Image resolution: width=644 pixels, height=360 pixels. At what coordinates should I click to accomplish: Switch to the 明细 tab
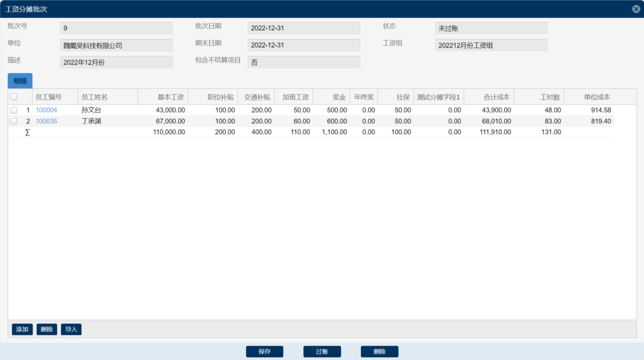pos(20,81)
